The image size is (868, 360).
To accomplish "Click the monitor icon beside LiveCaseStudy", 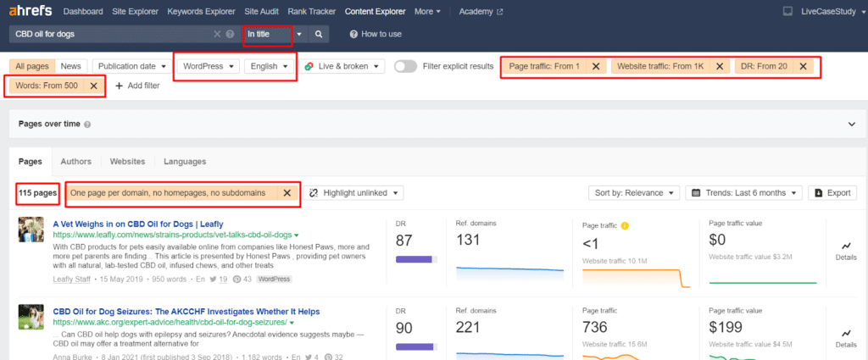I will click(x=787, y=11).
